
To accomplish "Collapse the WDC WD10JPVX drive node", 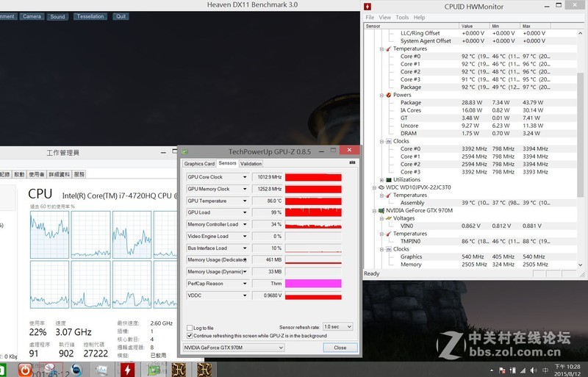I will pos(374,187).
